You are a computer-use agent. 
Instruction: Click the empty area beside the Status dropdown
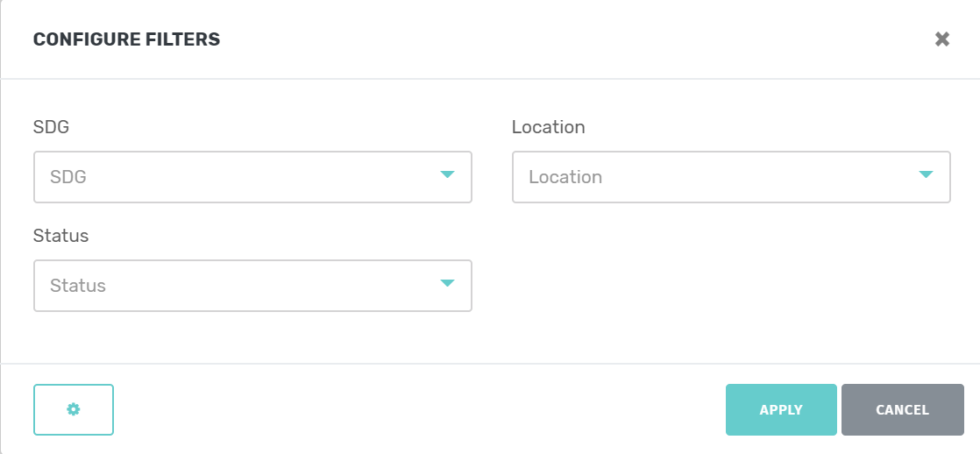(731, 286)
